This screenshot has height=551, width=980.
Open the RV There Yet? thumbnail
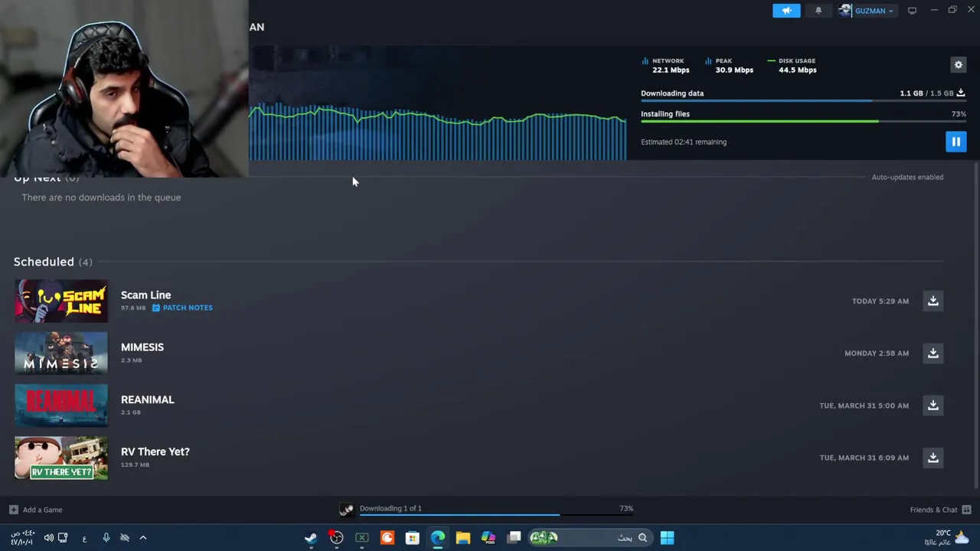pos(61,458)
